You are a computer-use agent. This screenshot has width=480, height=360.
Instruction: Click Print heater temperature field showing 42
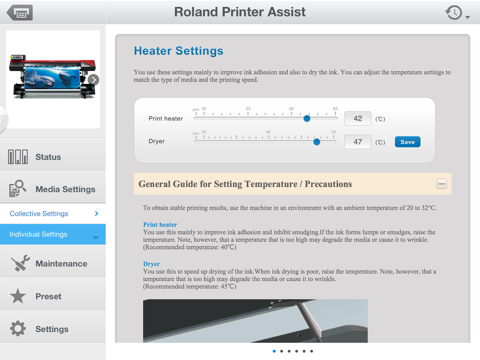[358, 118]
